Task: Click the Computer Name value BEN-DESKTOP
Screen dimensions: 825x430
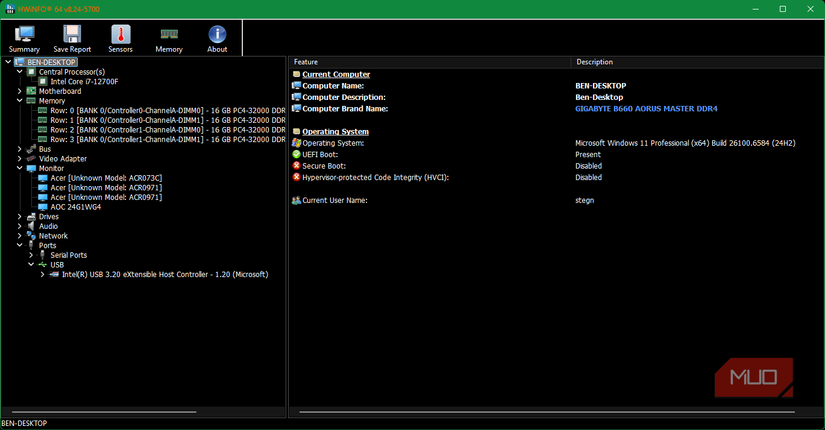Action: (x=600, y=86)
